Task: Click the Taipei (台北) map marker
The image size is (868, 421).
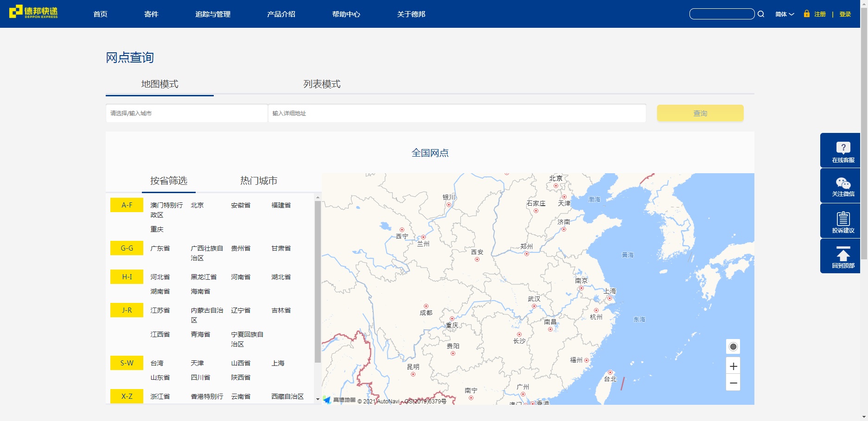Action: (610, 372)
